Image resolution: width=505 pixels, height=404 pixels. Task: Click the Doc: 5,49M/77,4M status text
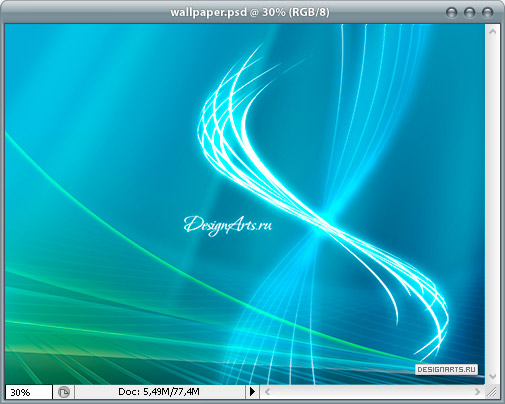pos(159,392)
